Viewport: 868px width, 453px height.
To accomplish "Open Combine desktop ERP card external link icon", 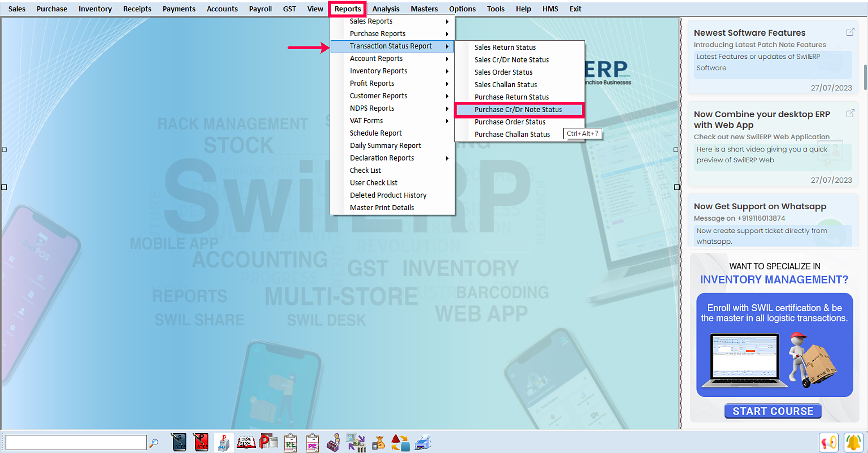I will (850, 113).
